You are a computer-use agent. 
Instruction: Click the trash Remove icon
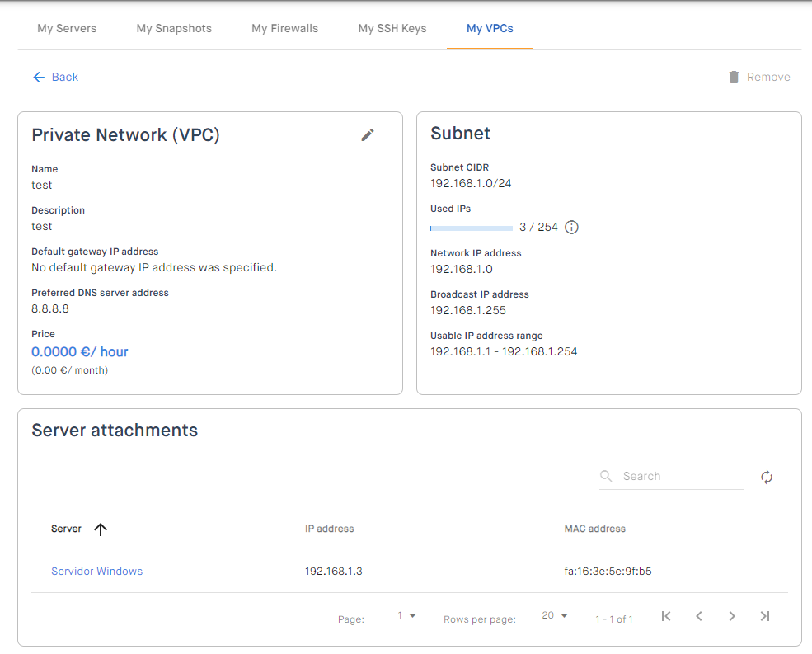click(734, 77)
